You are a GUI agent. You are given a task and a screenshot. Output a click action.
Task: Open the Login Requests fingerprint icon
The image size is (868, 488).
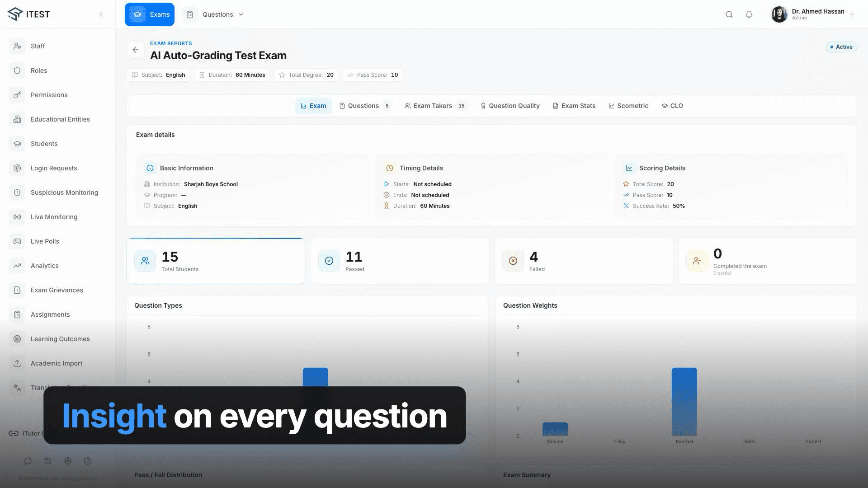pyautogui.click(x=17, y=168)
